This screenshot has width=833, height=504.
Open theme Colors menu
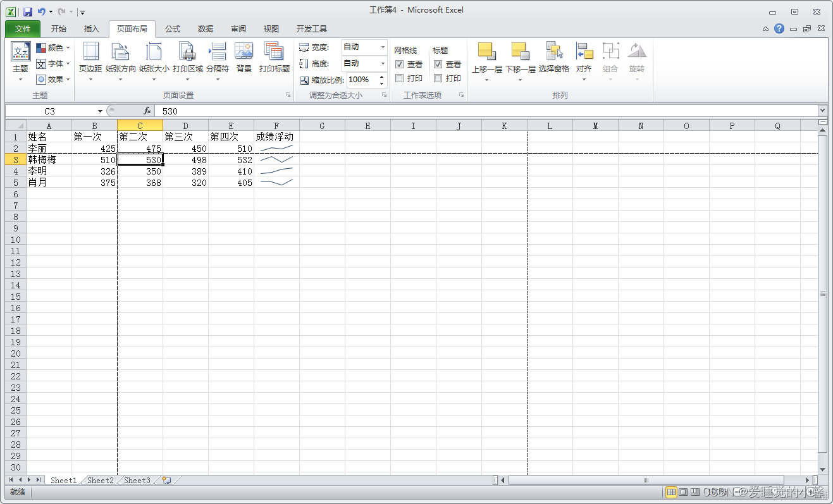tap(52, 47)
